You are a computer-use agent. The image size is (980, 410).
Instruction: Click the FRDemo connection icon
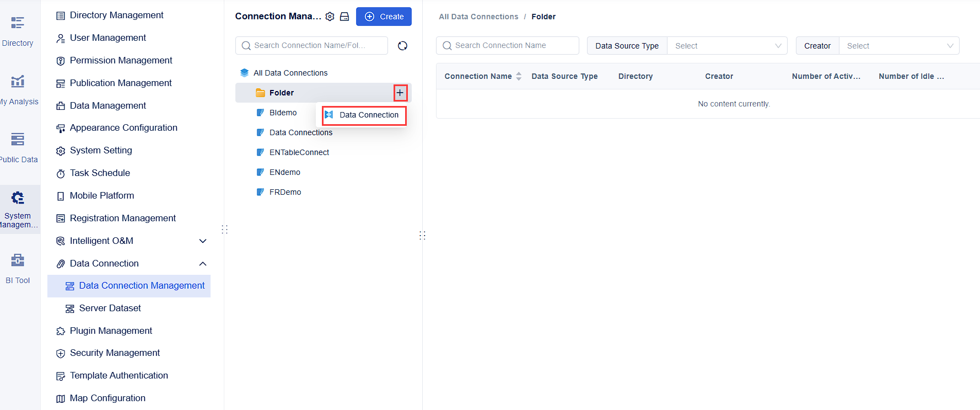pos(260,192)
